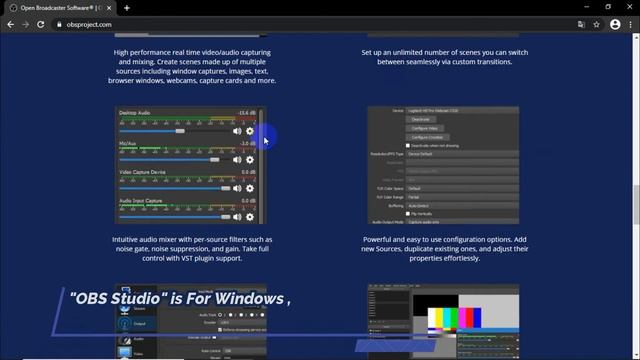This screenshot has height=360, width=640.
Task: Open the color bars studio screenshot
Action: point(443,322)
